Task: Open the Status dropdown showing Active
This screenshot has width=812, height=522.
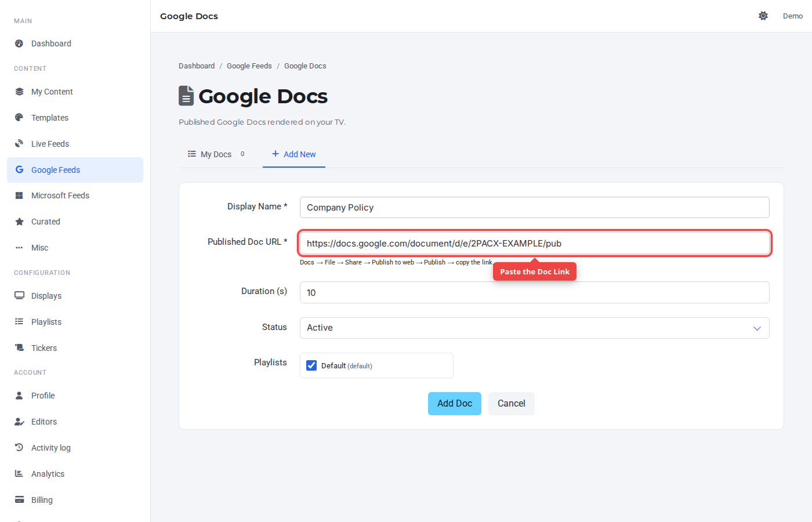Action: point(534,328)
